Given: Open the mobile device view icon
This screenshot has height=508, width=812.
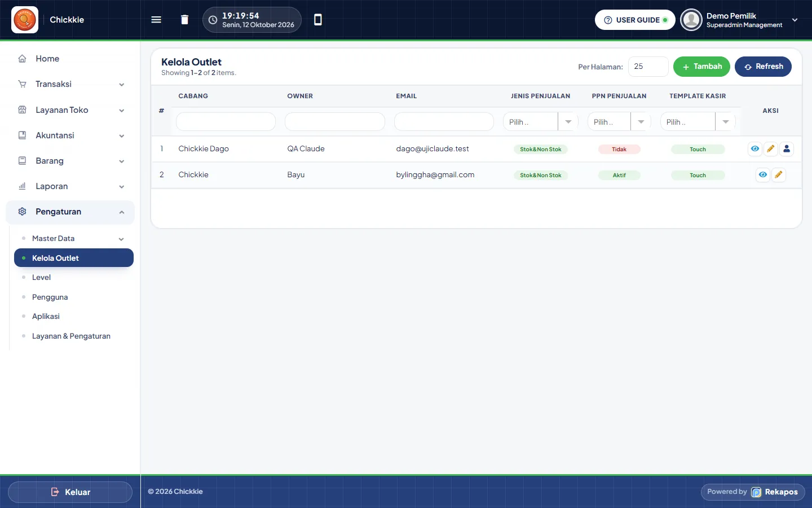Looking at the screenshot, I should click(x=318, y=20).
